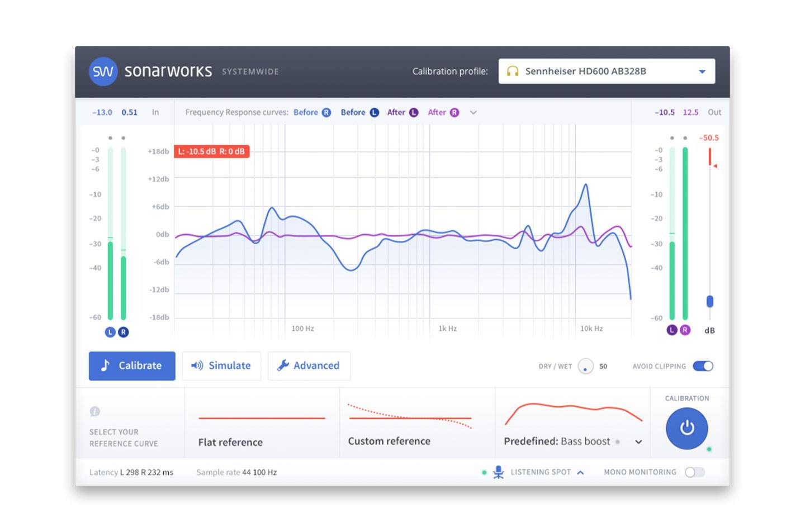Expand the Listening Spot chevron
This screenshot has height=532, width=805.
click(x=580, y=472)
